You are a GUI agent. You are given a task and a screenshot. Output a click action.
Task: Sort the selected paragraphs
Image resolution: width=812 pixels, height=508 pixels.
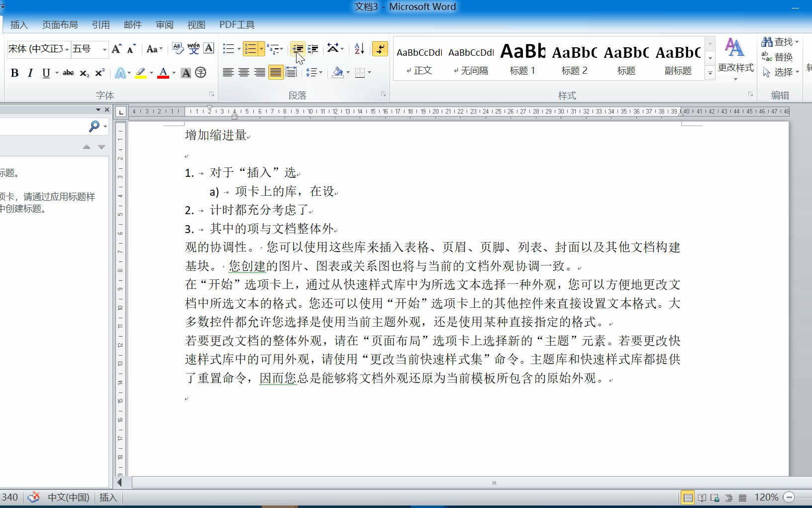pyautogui.click(x=359, y=48)
